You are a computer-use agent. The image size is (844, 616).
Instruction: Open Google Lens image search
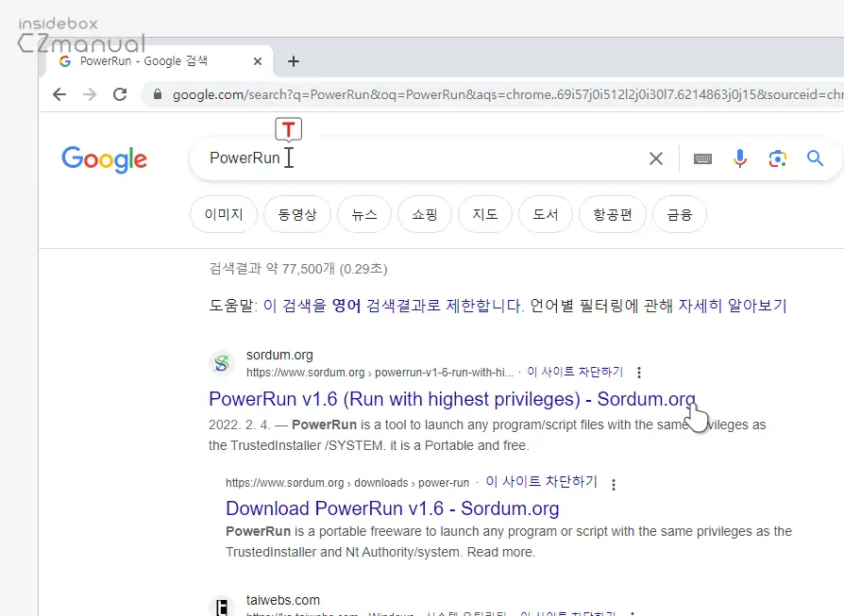pyautogui.click(x=778, y=158)
